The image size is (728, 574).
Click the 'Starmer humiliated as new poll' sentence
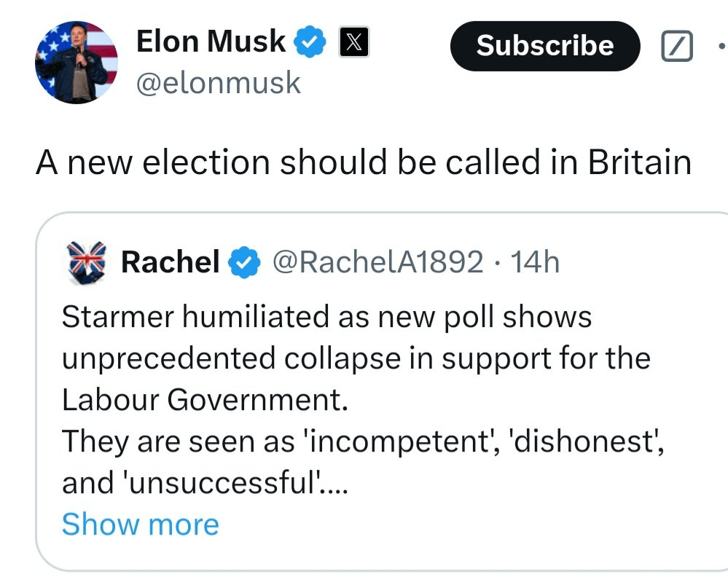click(326, 318)
